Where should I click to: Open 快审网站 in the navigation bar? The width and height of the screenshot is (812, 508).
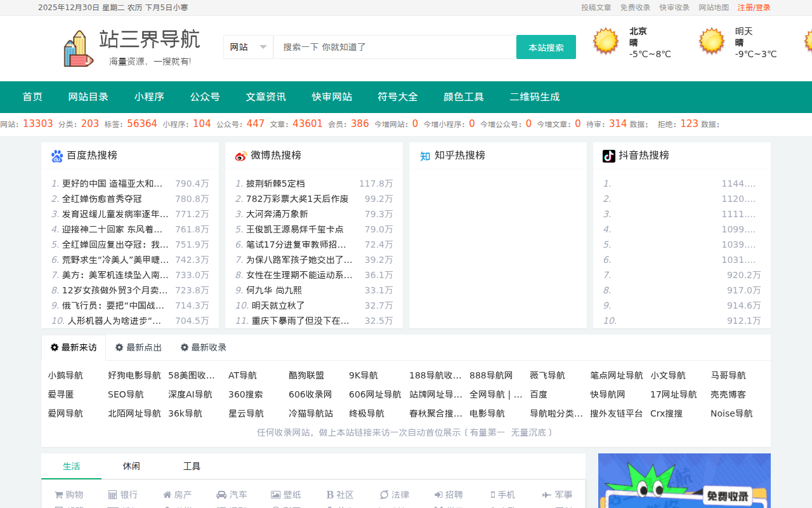(331, 97)
